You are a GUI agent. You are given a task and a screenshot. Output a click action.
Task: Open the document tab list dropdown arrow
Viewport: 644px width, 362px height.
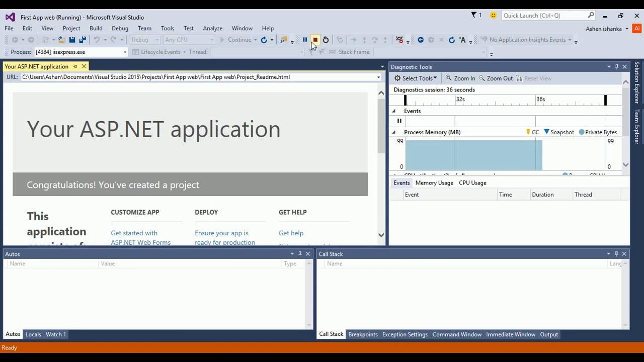coord(382,66)
